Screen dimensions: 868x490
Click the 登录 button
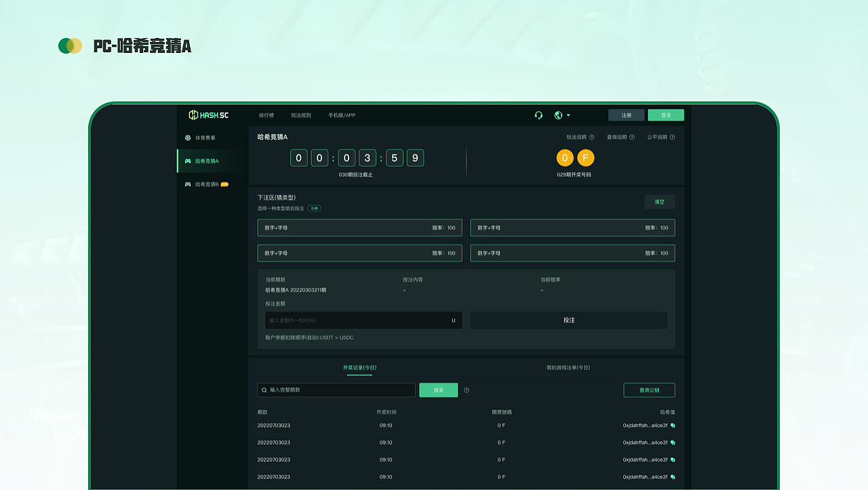pyautogui.click(x=666, y=115)
